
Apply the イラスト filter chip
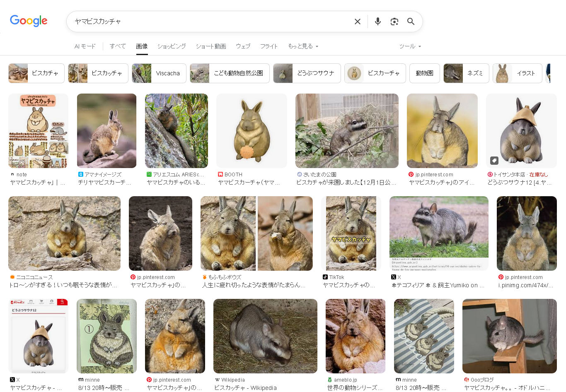tap(517, 73)
